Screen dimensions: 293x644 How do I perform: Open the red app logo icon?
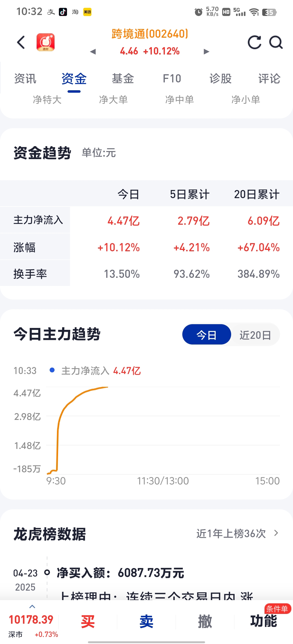pyautogui.click(x=46, y=42)
